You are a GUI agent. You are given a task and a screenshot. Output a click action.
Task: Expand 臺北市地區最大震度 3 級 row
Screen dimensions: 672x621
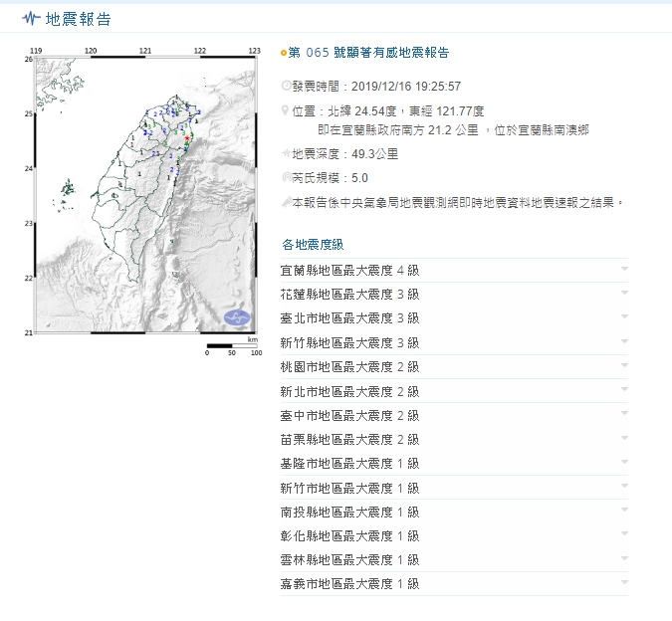pyautogui.click(x=623, y=317)
